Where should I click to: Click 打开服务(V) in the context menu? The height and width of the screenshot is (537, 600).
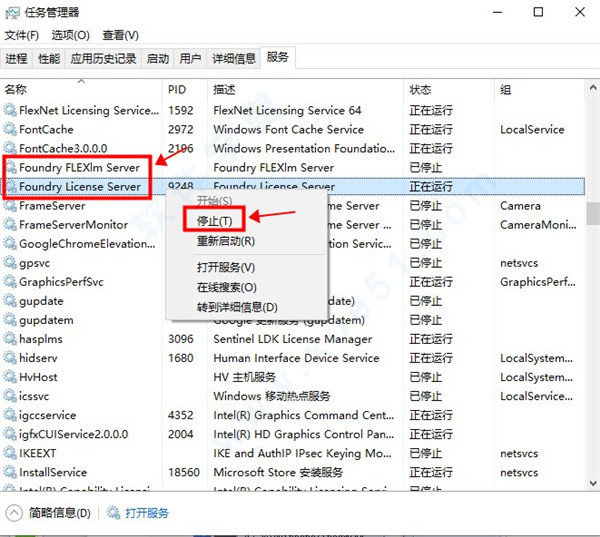pos(225,267)
